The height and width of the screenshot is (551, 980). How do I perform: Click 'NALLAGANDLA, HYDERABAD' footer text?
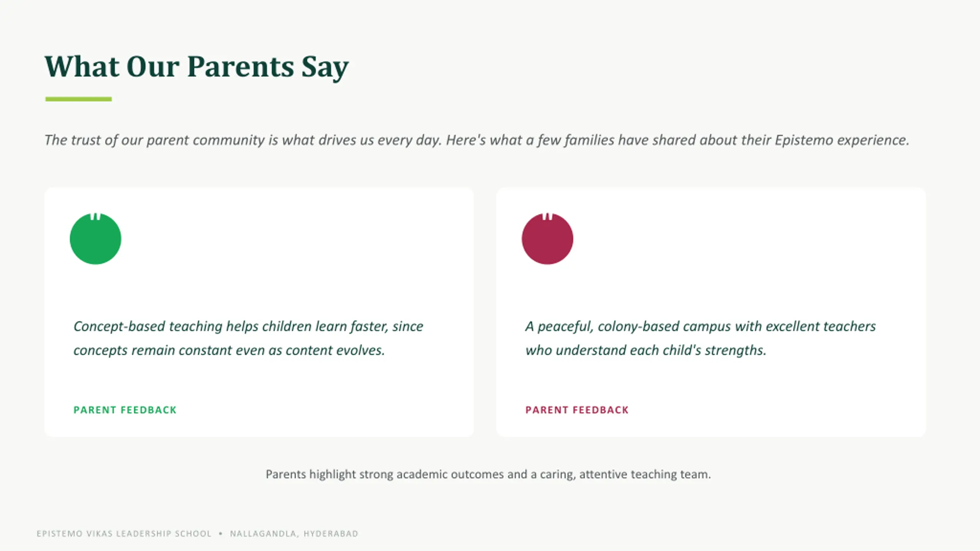tap(294, 533)
